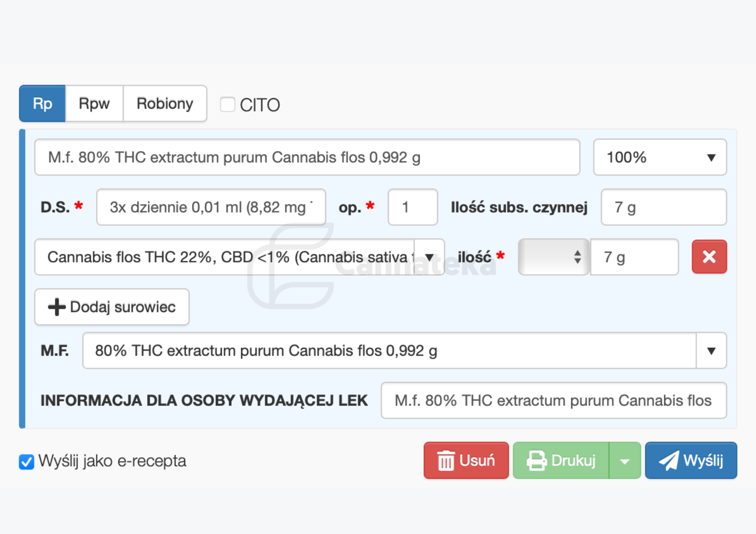This screenshot has width=756, height=534.
Task: Focus the op. quantity field
Action: (x=412, y=207)
